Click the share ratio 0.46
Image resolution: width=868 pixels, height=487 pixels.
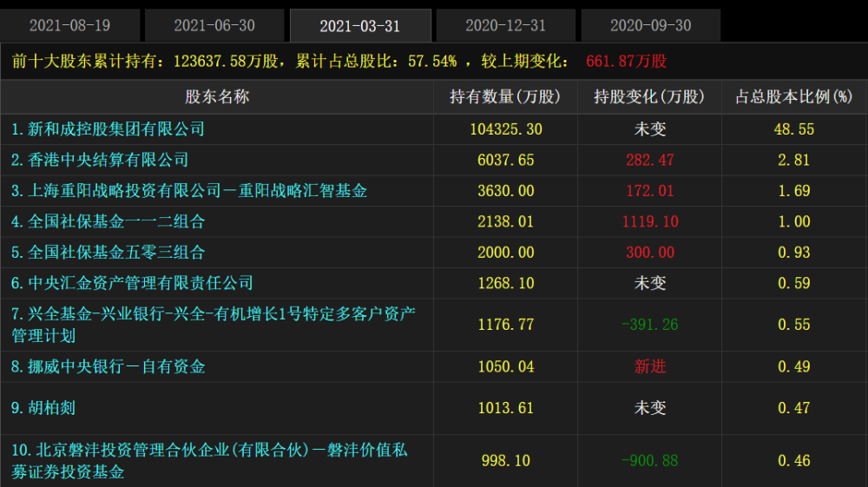794,460
